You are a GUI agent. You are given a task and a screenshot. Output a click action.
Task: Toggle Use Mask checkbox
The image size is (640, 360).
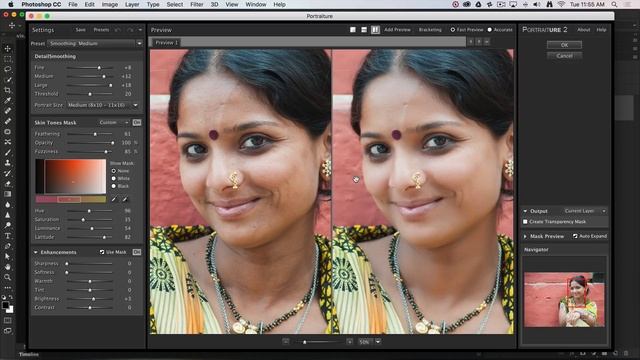click(x=102, y=252)
